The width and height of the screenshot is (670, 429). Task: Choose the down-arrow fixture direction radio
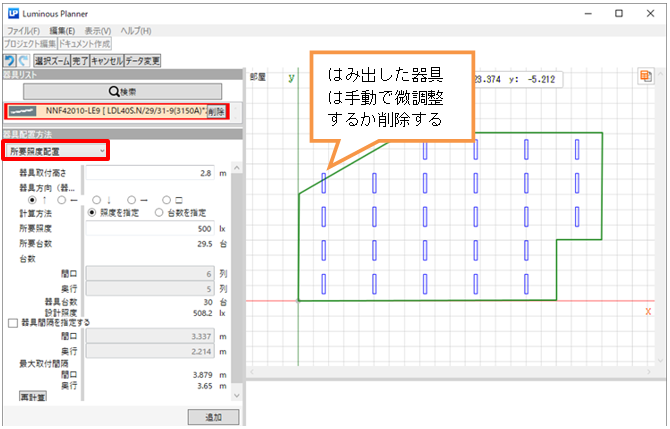pyautogui.click(x=96, y=198)
